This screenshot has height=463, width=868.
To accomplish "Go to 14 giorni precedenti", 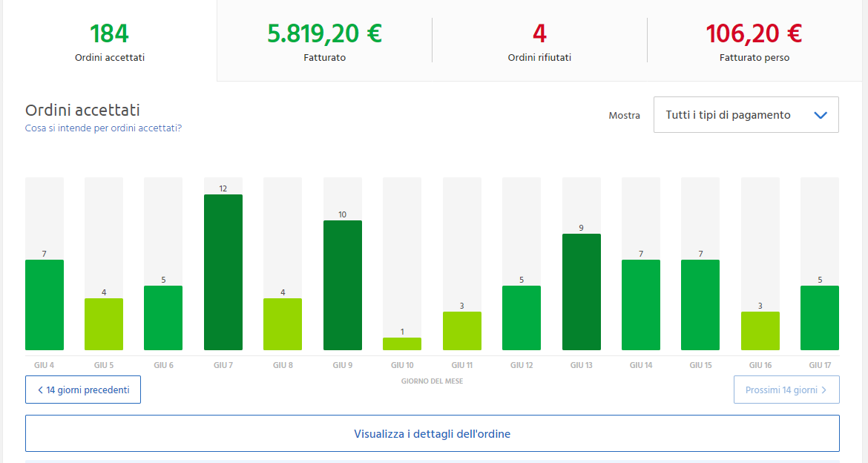I will coord(83,390).
